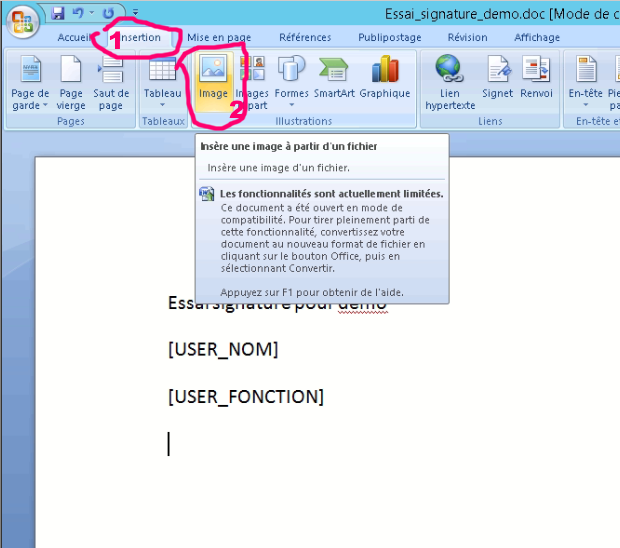Open the Mise en page tab
Image resolution: width=620 pixels, height=548 pixels.
[x=219, y=37]
